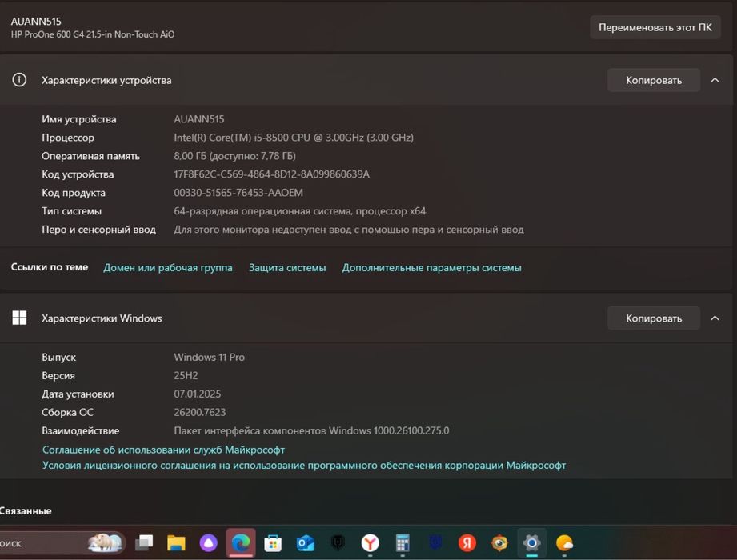Click Переименовать этот ПК button

[655, 27]
